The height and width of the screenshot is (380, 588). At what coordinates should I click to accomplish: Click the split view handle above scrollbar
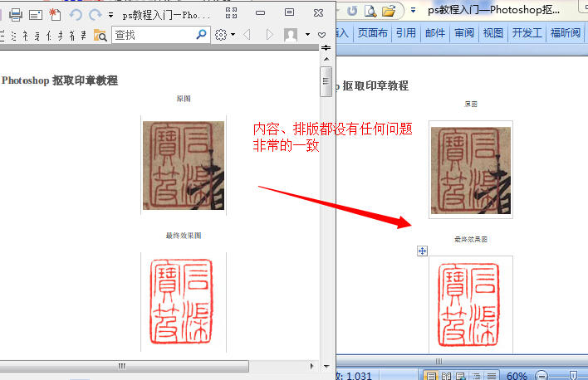click(x=326, y=48)
